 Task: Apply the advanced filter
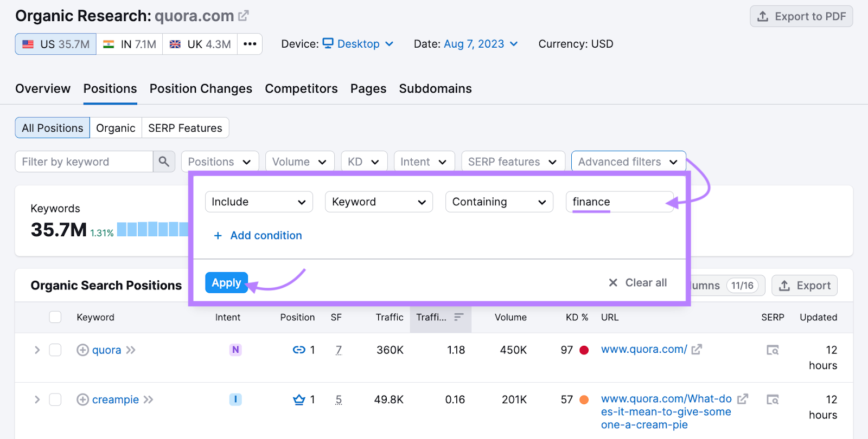226,282
